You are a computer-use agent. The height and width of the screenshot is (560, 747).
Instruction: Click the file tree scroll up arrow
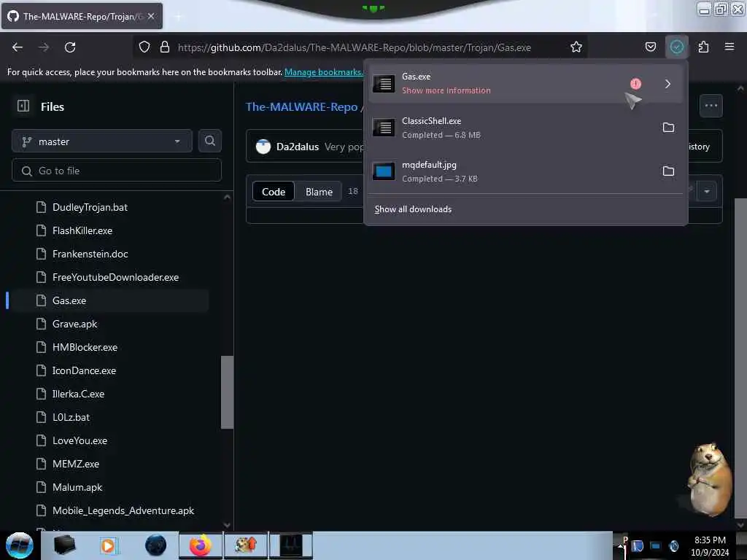click(x=228, y=197)
